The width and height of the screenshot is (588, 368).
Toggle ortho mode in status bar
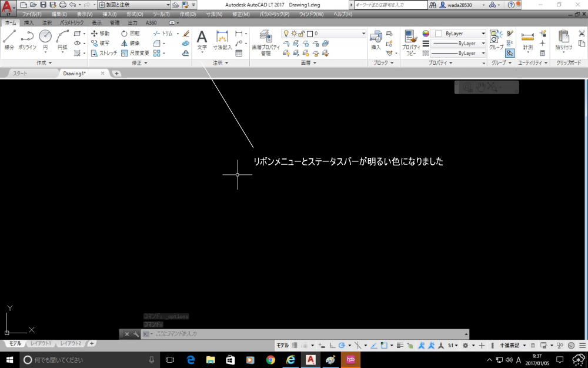[332, 346]
